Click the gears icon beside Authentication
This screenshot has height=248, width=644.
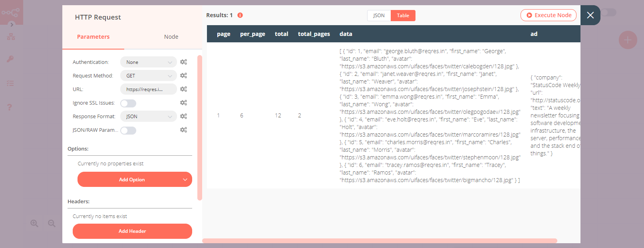[183, 62]
